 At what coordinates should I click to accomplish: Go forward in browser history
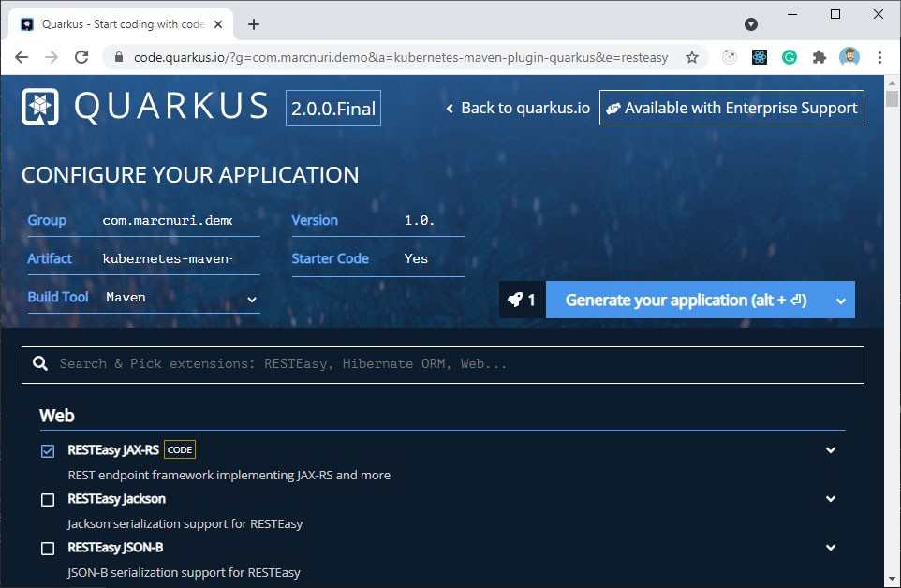tap(52, 57)
